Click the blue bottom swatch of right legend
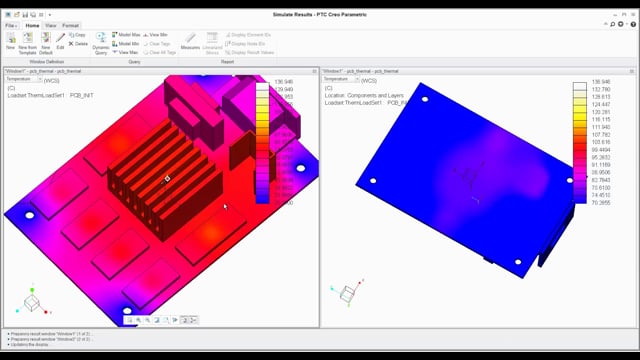Screen dimensions: 640x360 coord(580,199)
